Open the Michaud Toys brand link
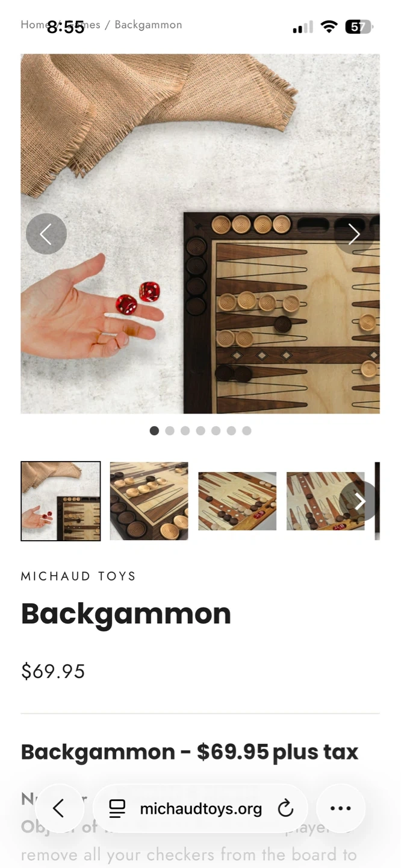 pyautogui.click(x=78, y=576)
